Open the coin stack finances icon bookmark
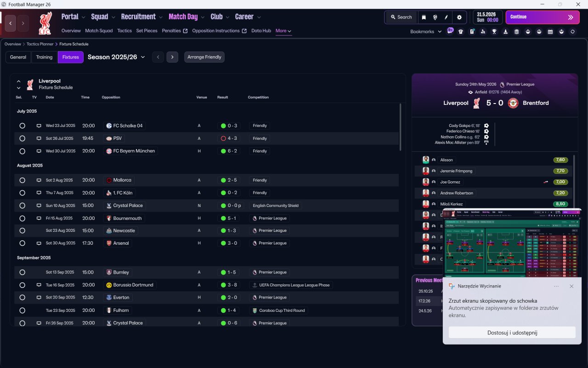This screenshot has width=588, height=368. point(516,32)
